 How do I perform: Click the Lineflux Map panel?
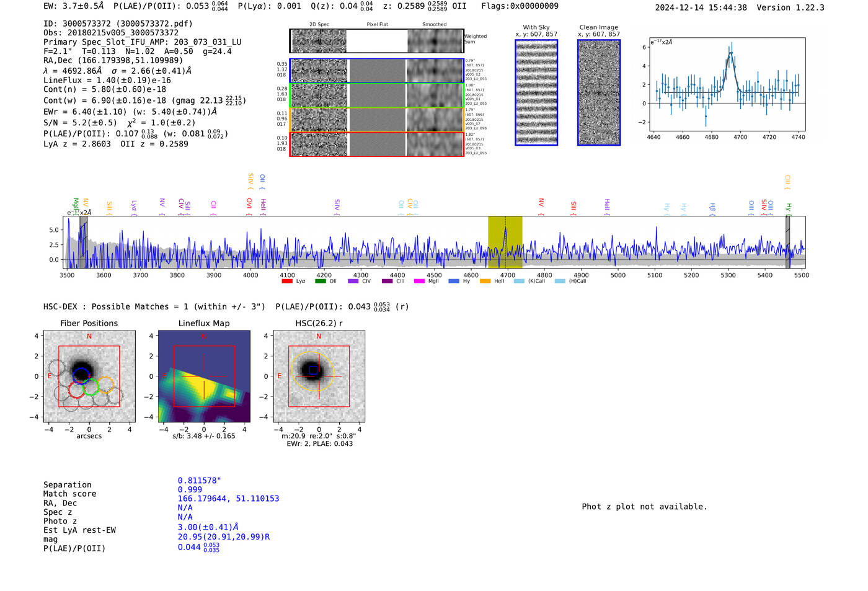[204, 376]
